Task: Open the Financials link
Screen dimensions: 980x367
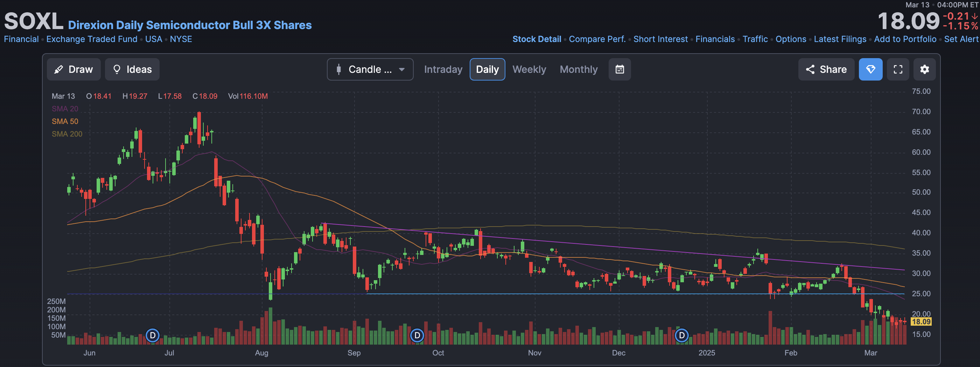Action: (715, 39)
